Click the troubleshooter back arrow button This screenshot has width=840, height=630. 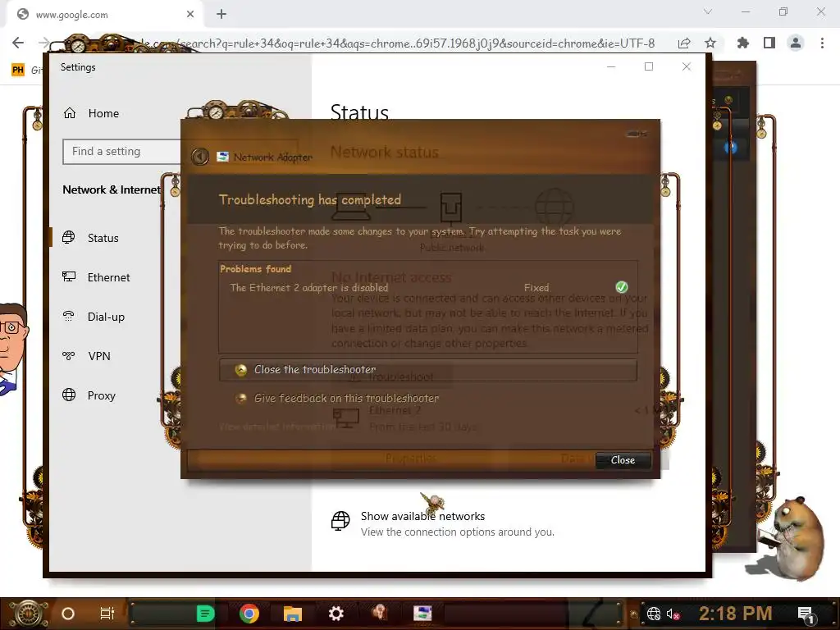click(200, 157)
